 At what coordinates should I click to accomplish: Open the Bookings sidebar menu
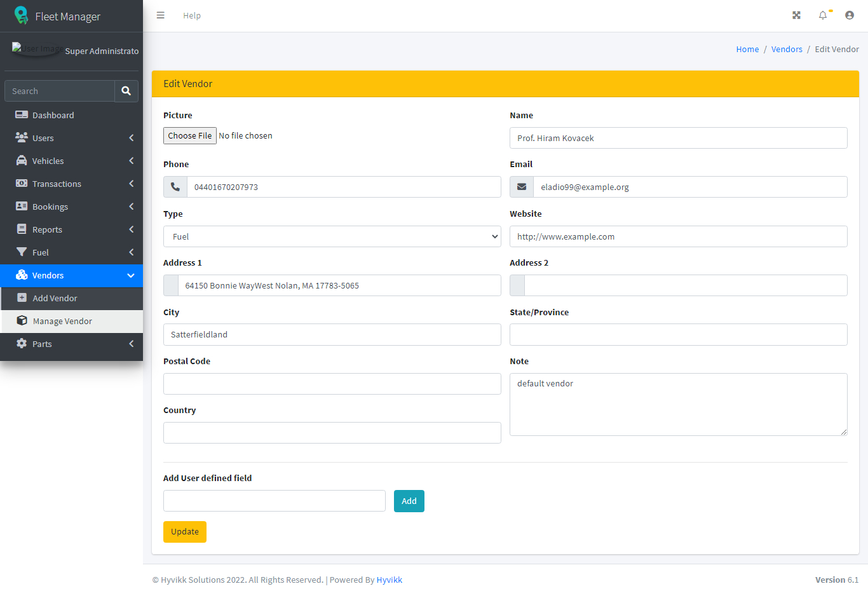pos(71,207)
